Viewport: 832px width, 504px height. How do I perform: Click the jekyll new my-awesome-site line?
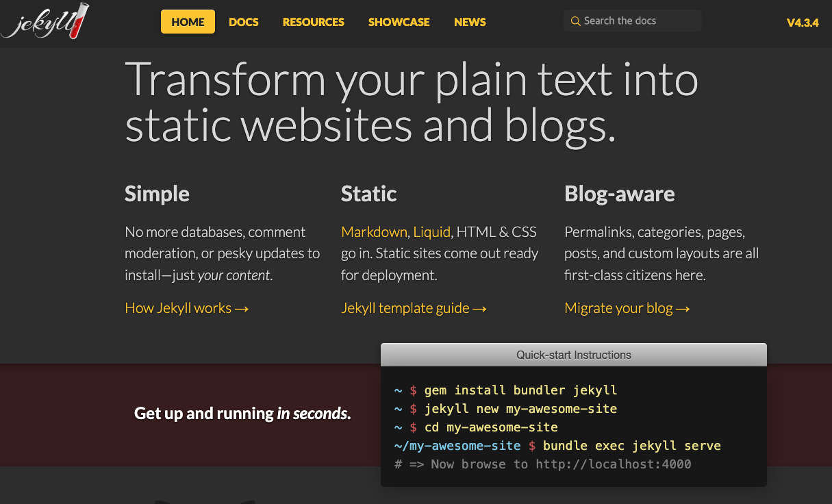click(x=506, y=409)
